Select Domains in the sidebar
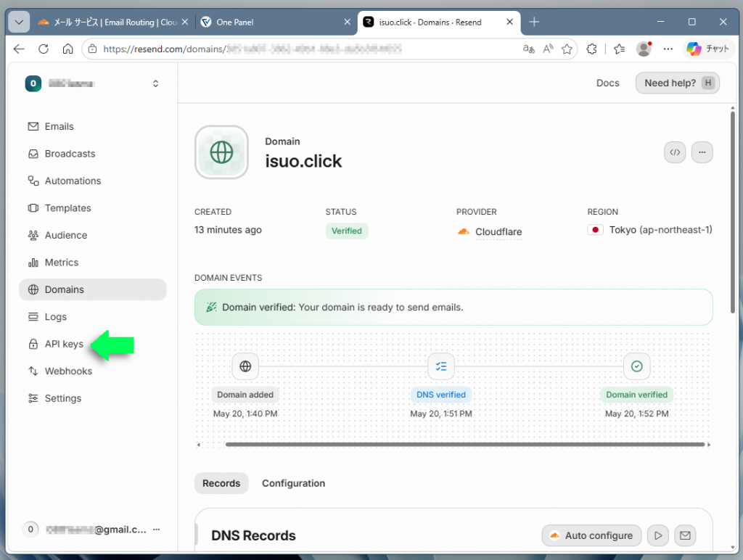The image size is (743, 560). click(92, 289)
